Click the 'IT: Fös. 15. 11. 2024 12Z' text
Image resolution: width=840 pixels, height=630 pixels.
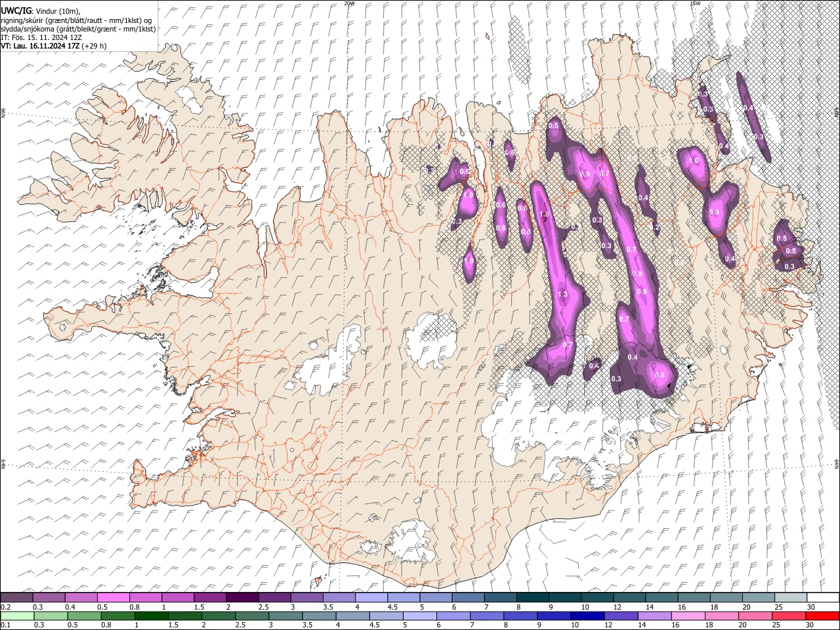pos(41,37)
